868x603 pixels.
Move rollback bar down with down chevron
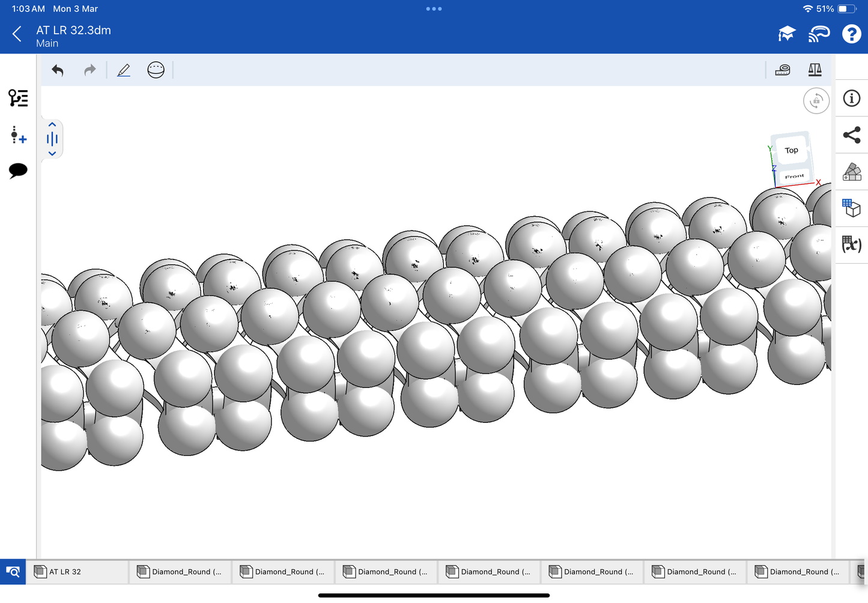point(52,154)
